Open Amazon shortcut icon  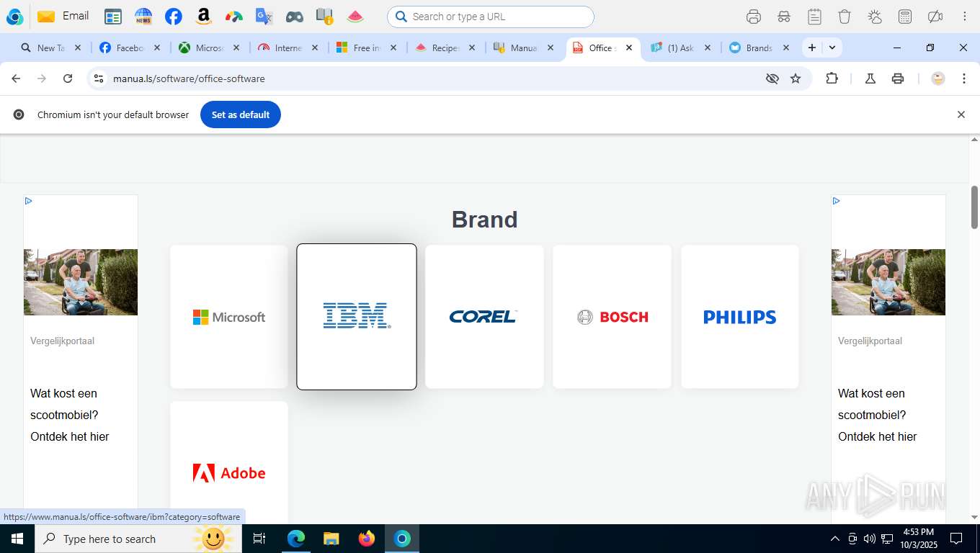tap(204, 17)
